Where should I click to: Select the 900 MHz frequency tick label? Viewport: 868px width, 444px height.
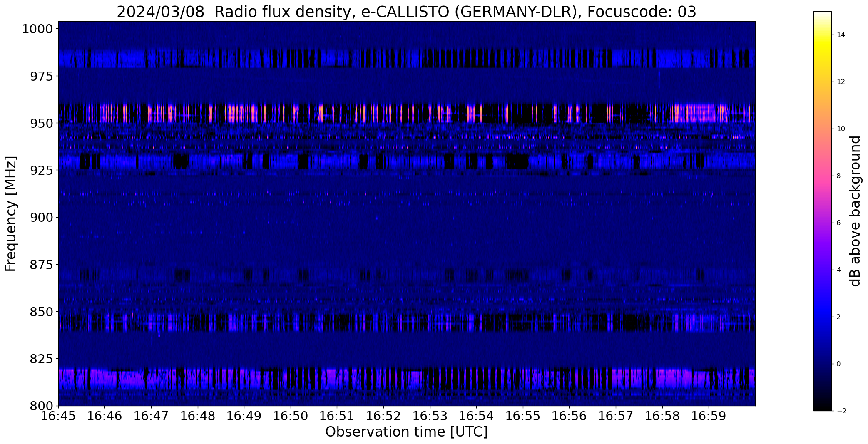[41, 217]
